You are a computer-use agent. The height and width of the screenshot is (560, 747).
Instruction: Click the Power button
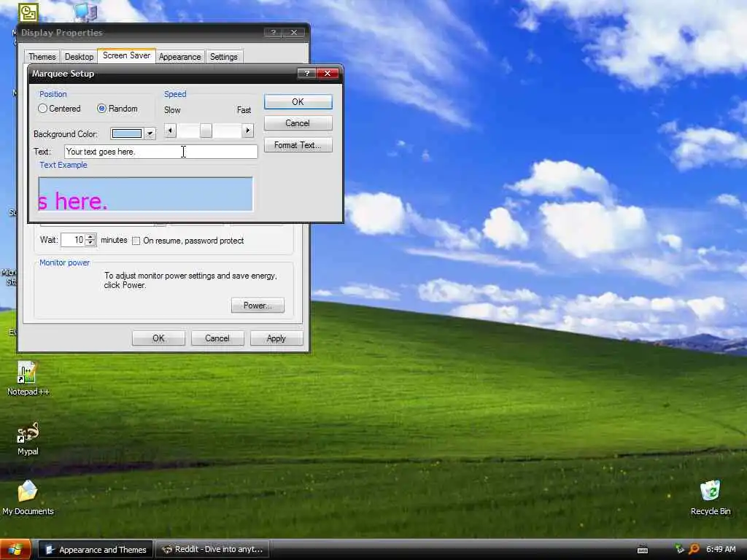pyautogui.click(x=258, y=306)
